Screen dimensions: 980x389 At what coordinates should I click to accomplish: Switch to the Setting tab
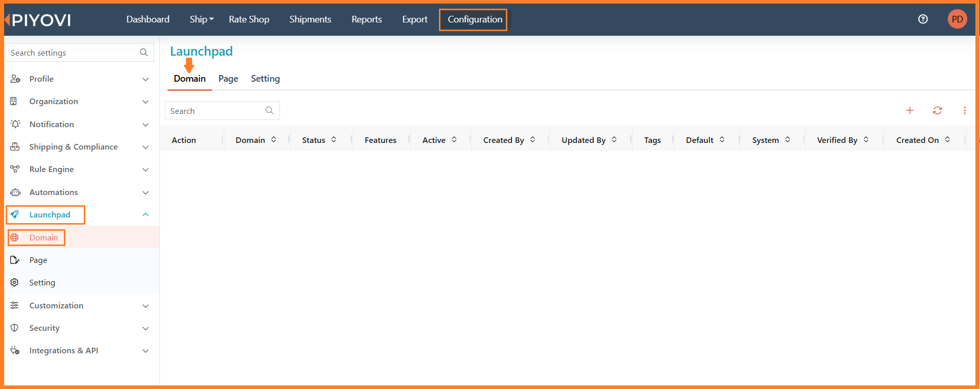pyautogui.click(x=265, y=79)
